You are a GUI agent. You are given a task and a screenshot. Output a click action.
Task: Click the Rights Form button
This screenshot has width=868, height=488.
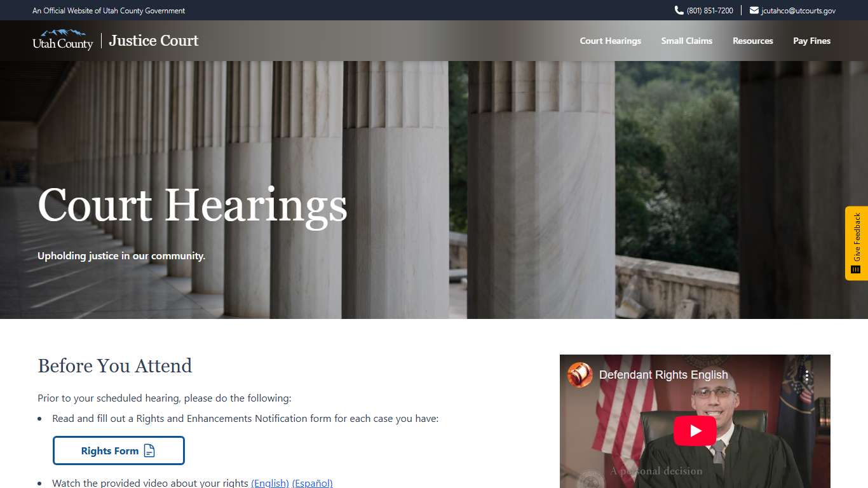tap(119, 451)
